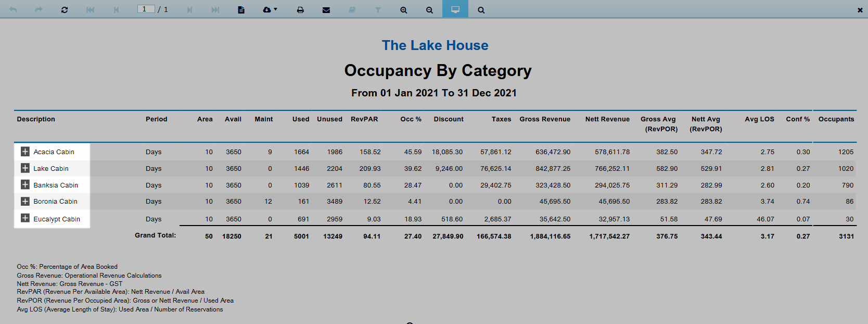The width and height of the screenshot is (868, 324).
Task: Click the Boronia Cabin label
Action: (55, 202)
